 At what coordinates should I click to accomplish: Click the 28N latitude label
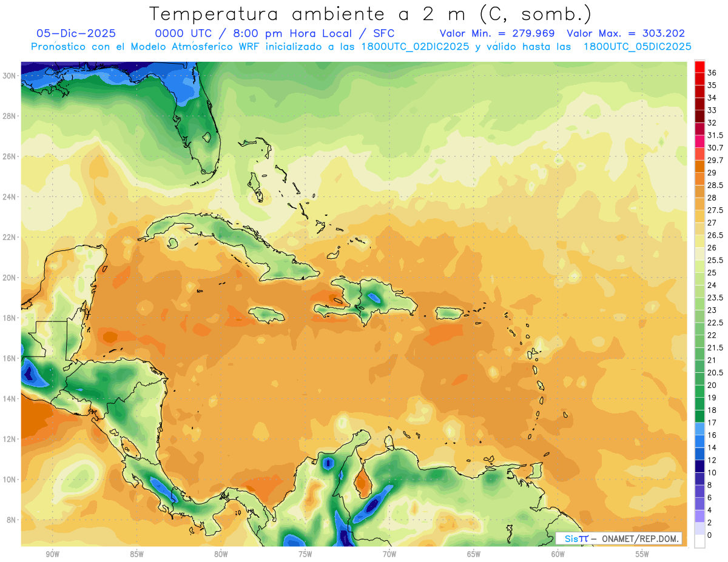[9, 116]
